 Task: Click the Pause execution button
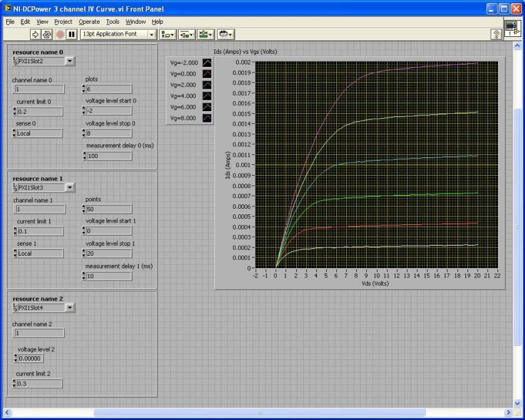pos(72,34)
